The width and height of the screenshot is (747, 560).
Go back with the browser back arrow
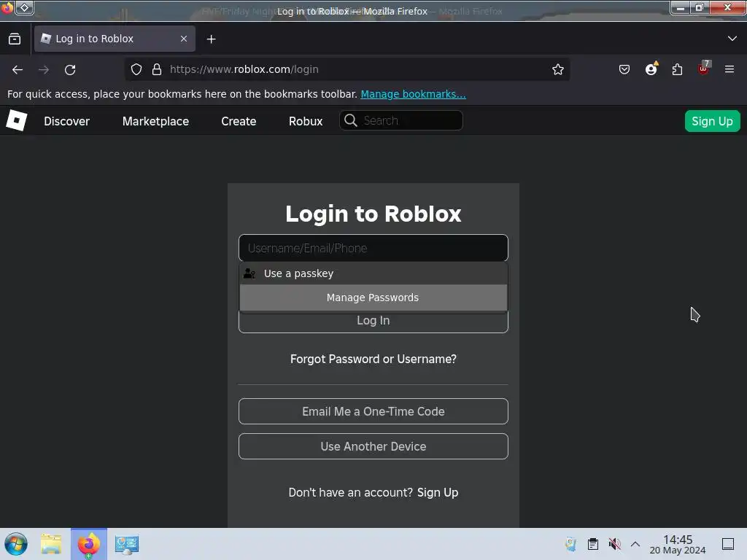point(18,69)
